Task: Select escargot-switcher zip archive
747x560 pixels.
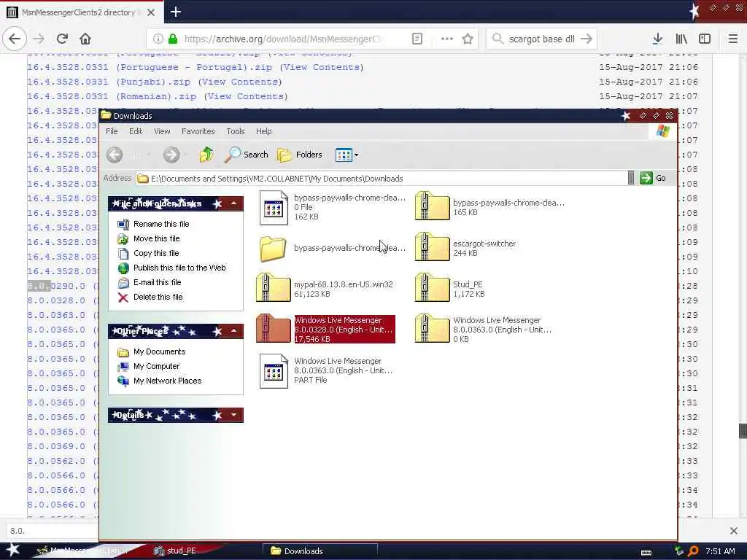Action: pyautogui.click(x=432, y=246)
